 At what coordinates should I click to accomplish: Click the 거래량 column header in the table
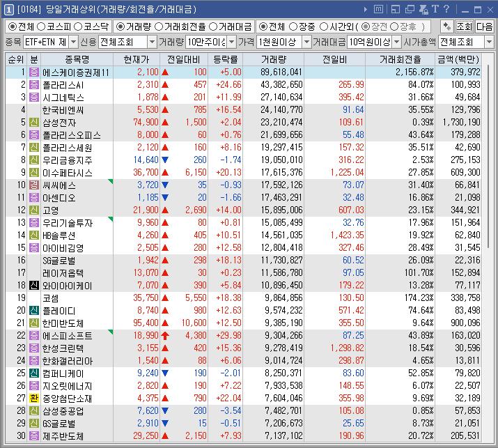[274, 59]
